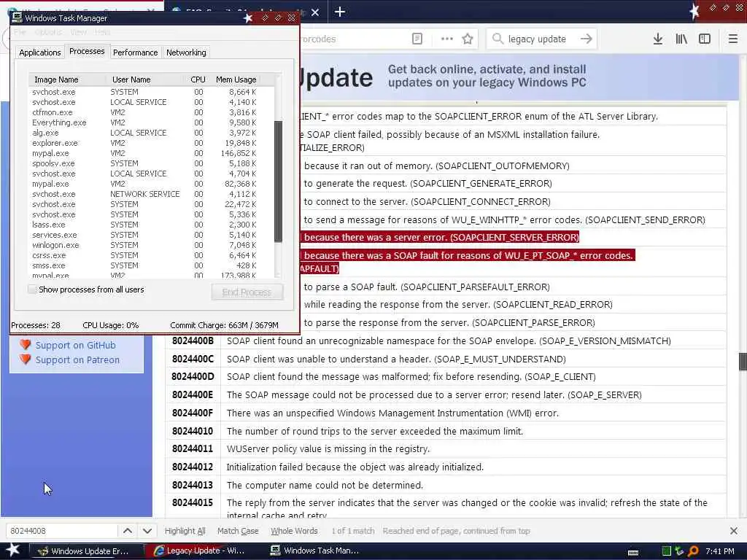Select the Processes tab

click(x=87, y=51)
